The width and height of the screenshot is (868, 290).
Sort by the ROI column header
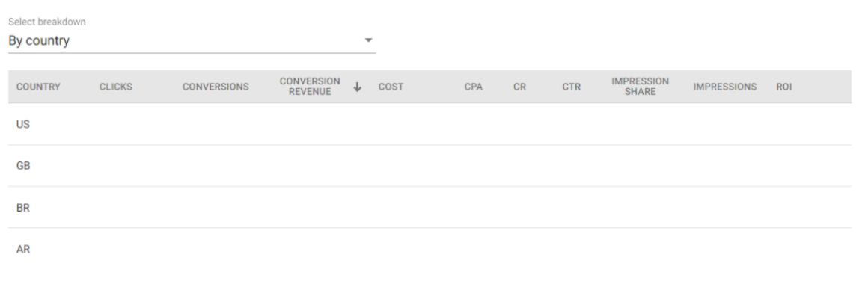click(x=784, y=87)
